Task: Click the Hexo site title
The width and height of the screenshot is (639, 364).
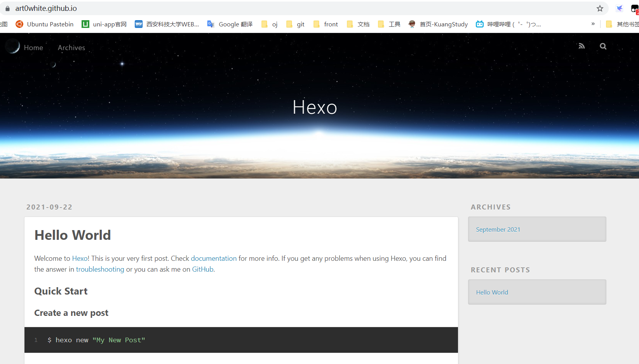Action: [x=315, y=107]
